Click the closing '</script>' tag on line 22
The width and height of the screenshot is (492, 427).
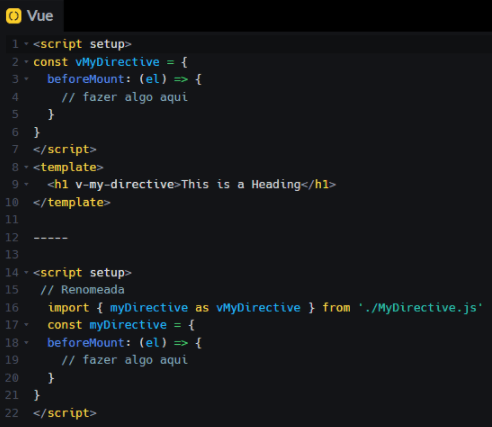click(x=65, y=413)
